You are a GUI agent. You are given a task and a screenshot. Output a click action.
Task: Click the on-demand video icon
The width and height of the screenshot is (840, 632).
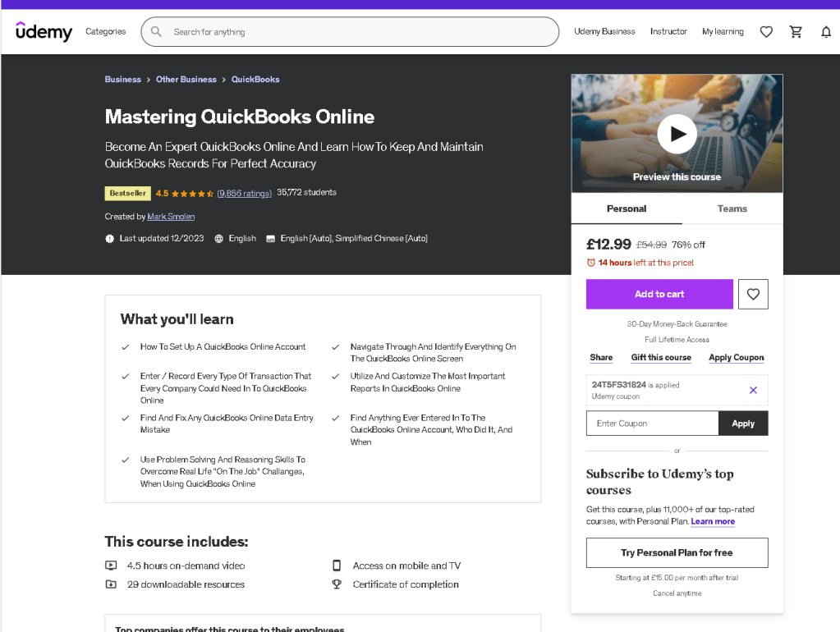tap(111, 565)
